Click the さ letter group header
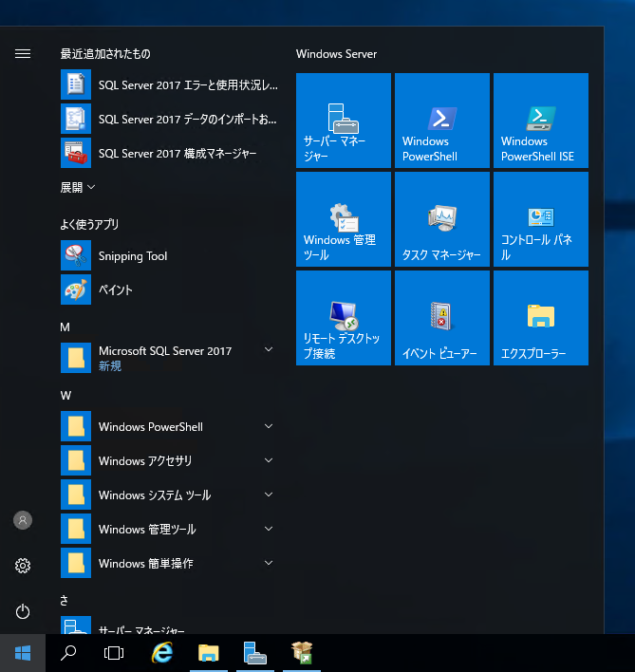The height and width of the screenshot is (672, 635). point(64,601)
